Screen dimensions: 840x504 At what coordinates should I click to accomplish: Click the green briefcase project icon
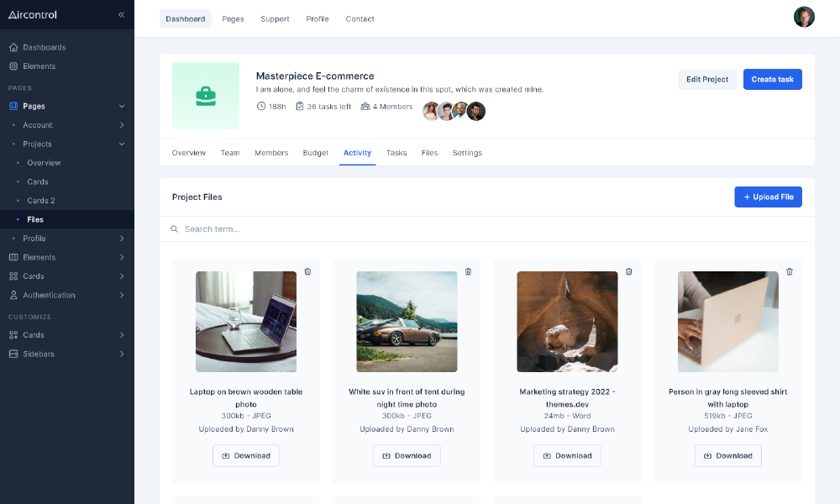tap(206, 96)
